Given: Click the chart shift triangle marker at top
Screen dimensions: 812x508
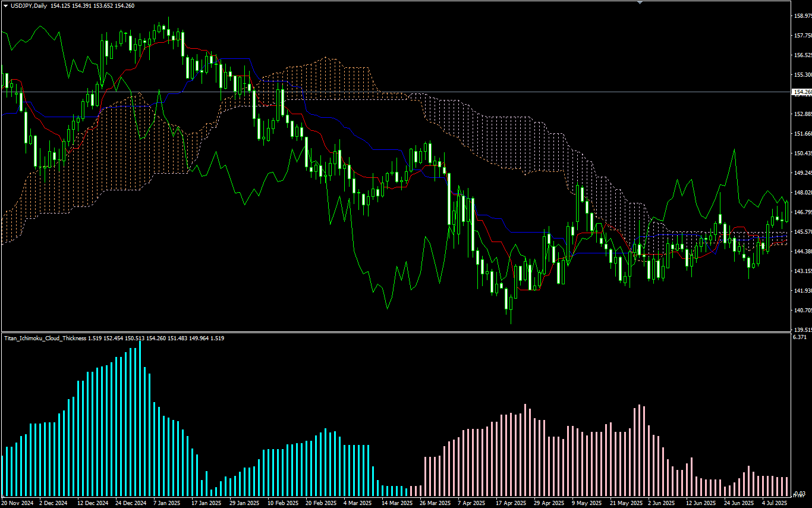Looking at the screenshot, I should click(640, 2).
